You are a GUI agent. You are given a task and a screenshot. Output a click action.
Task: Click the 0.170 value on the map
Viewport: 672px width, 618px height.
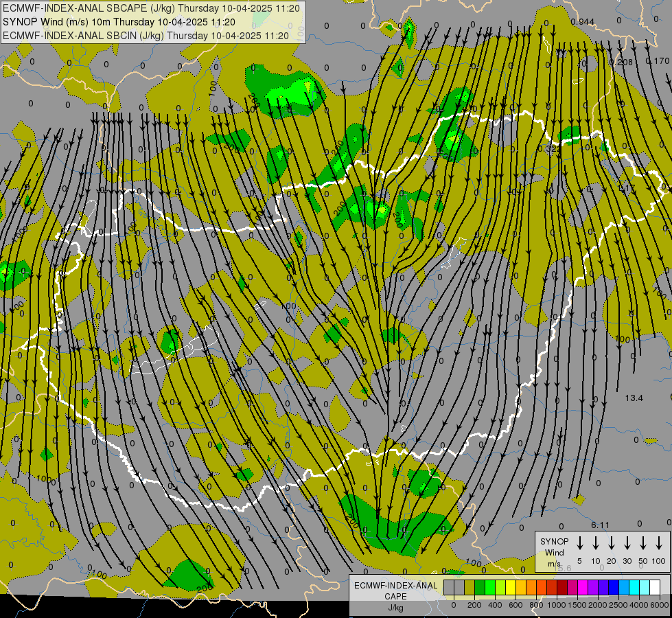point(657,61)
